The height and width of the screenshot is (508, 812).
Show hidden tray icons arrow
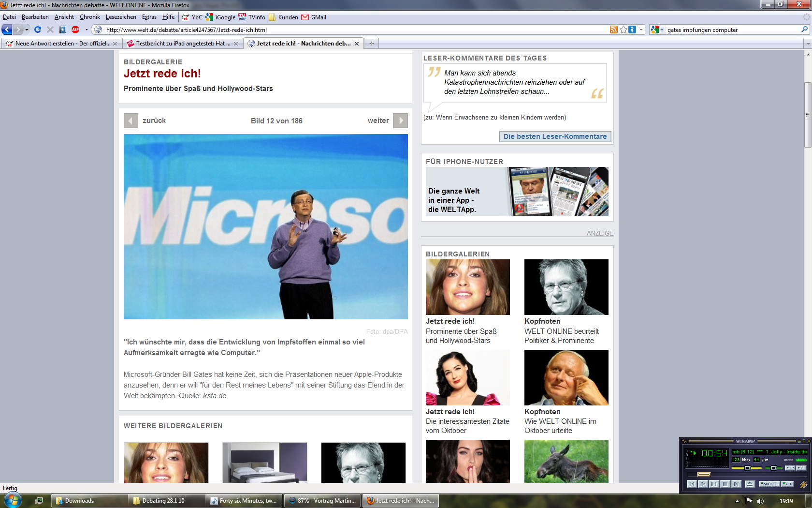(x=737, y=501)
